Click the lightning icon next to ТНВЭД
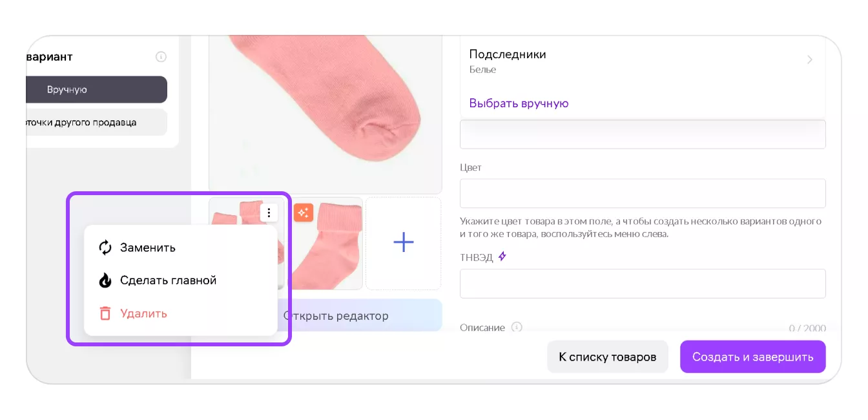The width and height of the screenshot is (868, 420). [502, 257]
